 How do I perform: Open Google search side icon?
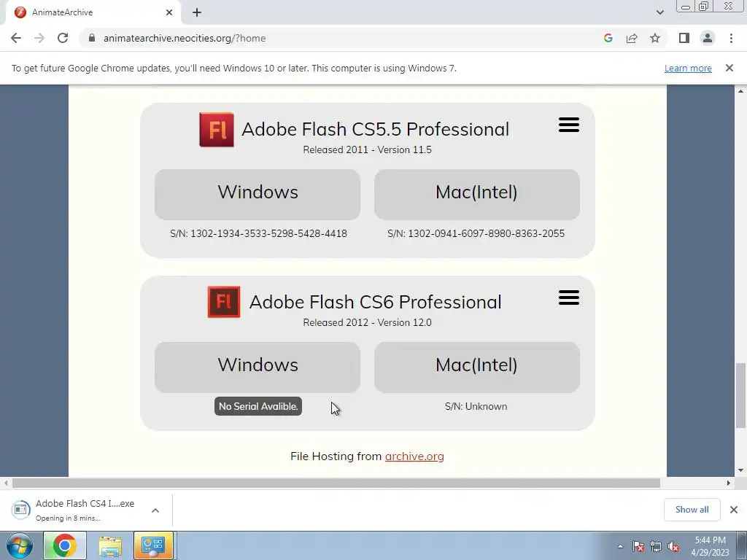coord(608,38)
